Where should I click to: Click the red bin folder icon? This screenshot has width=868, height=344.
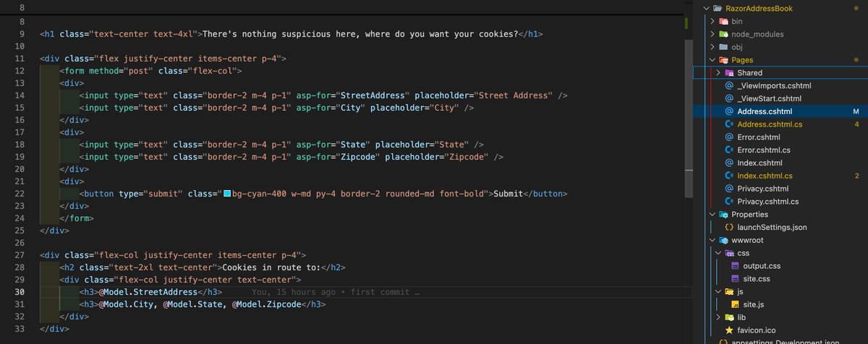[x=723, y=21]
